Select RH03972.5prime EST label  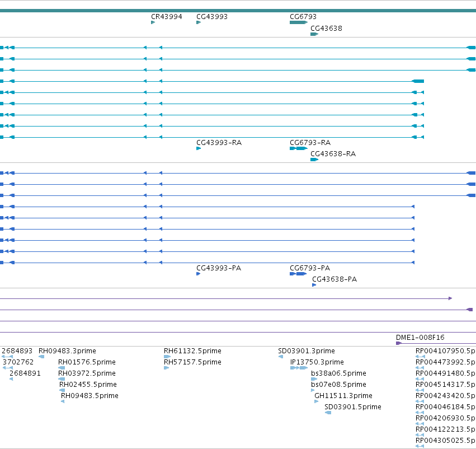[x=87, y=373]
